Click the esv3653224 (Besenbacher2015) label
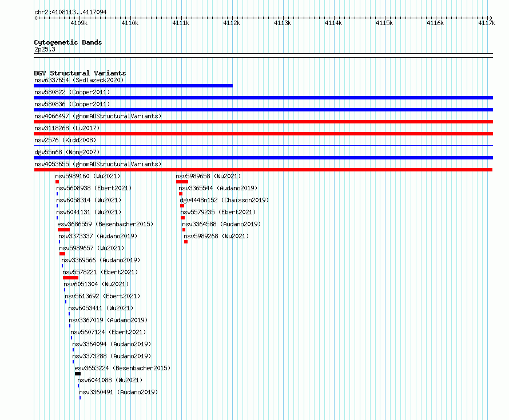 (122, 368)
